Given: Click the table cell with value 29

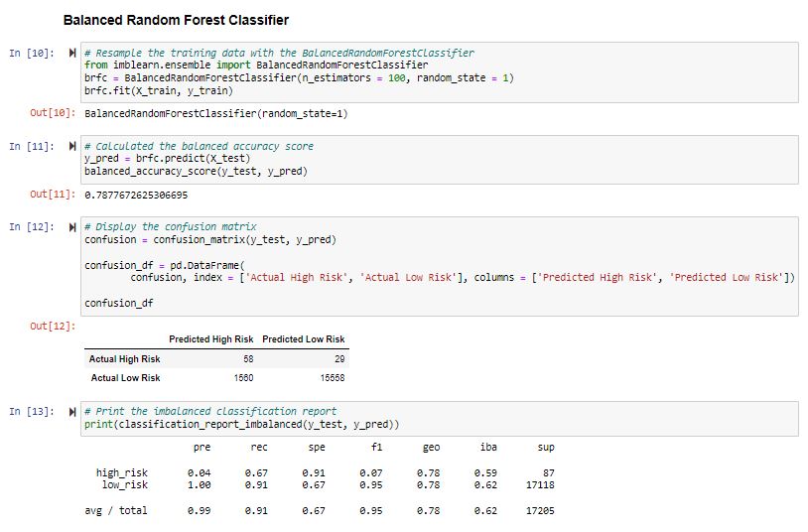Looking at the screenshot, I should tap(339, 358).
